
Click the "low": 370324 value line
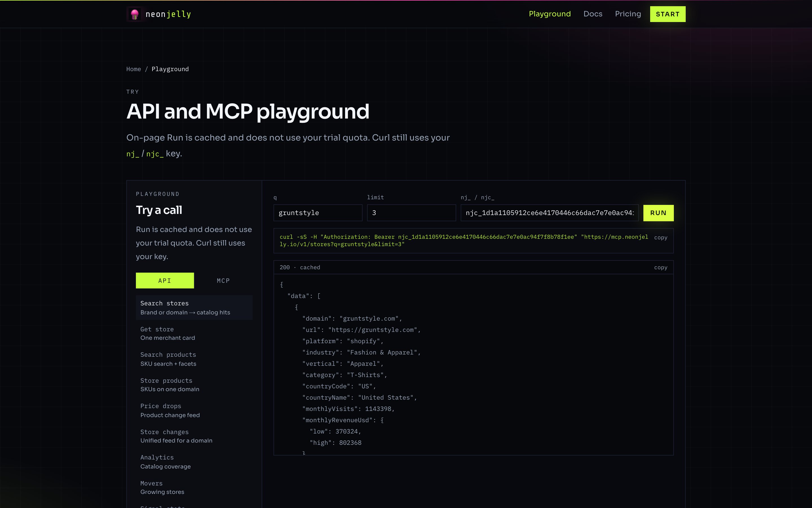pos(335,432)
